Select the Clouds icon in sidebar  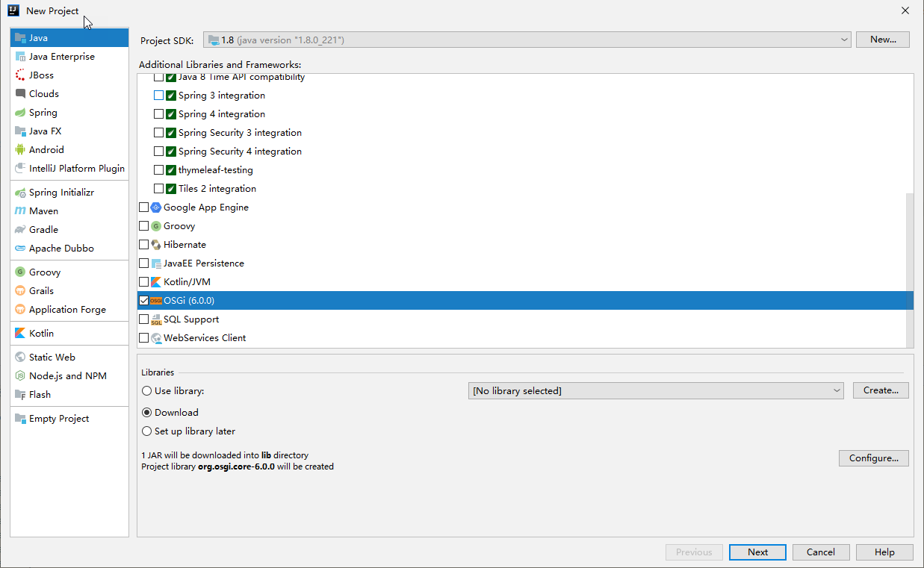point(20,94)
